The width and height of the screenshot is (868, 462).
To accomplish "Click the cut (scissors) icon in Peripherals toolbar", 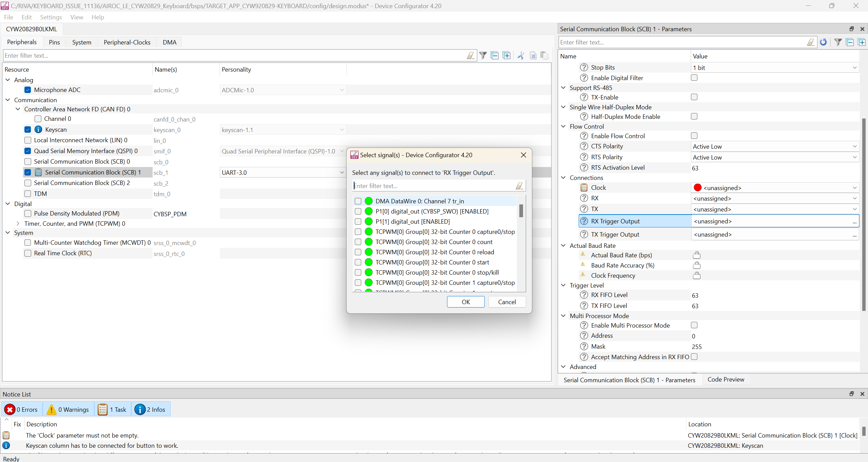I will click(x=521, y=56).
